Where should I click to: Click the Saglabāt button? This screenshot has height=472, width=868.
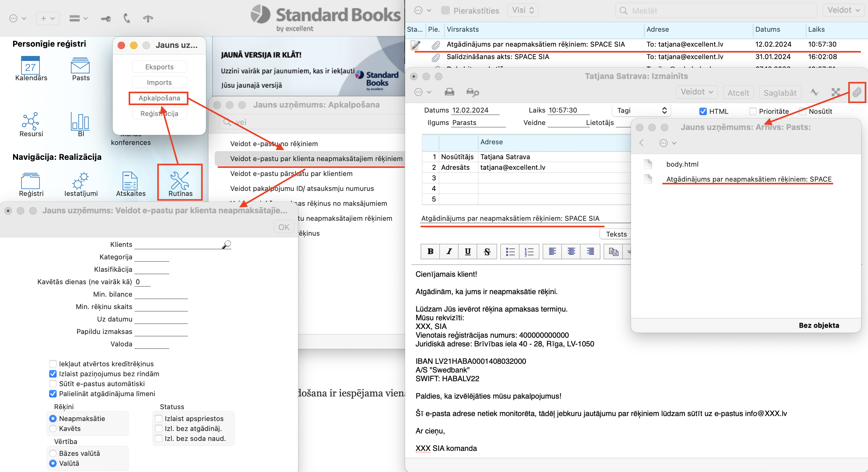pyautogui.click(x=779, y=93)
